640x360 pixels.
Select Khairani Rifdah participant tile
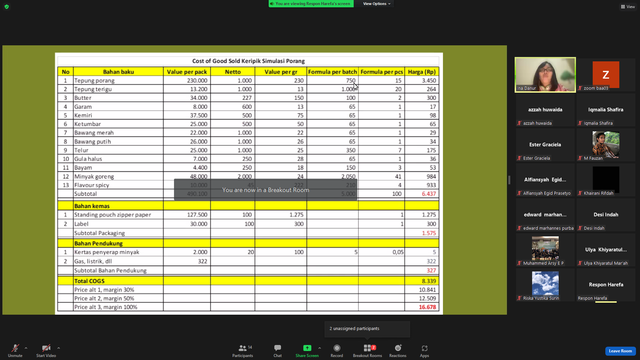606,180
